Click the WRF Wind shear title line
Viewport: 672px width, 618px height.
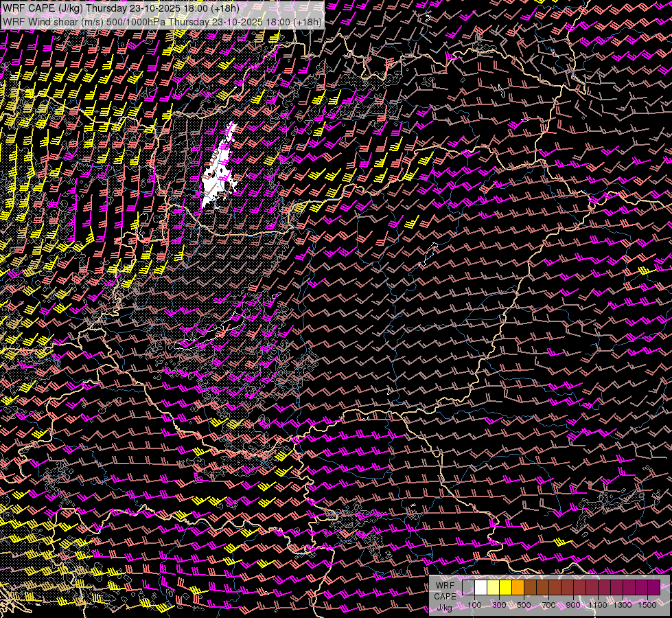pos(162,21)
